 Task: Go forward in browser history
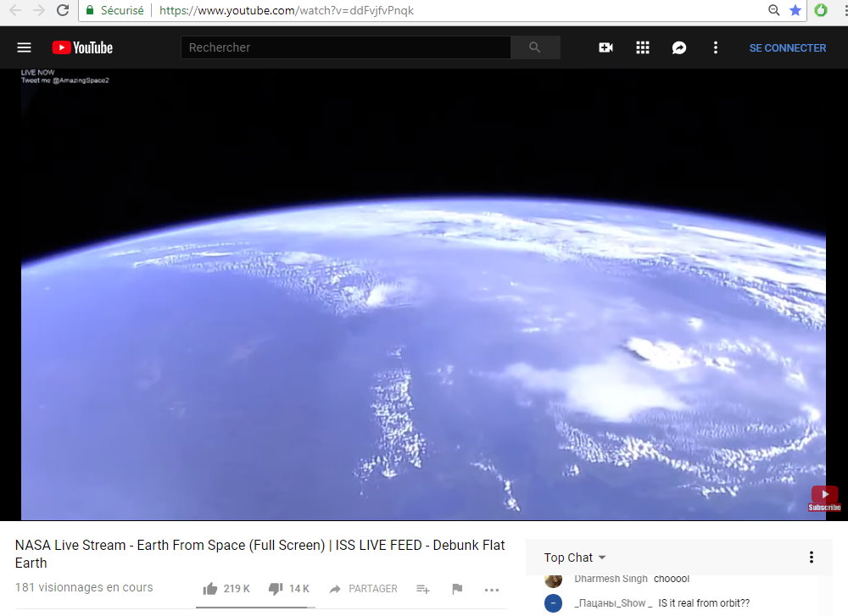[38, 10]
